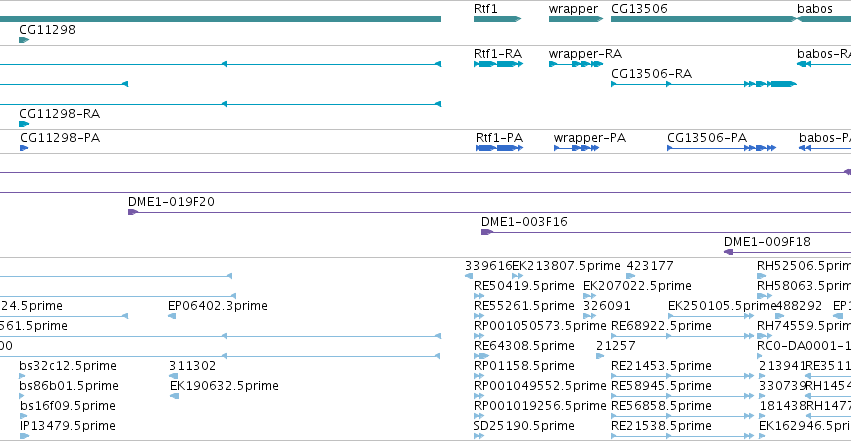
Task: Click the babos gene label
Action: pyautogui.click(x=815, y=9)
